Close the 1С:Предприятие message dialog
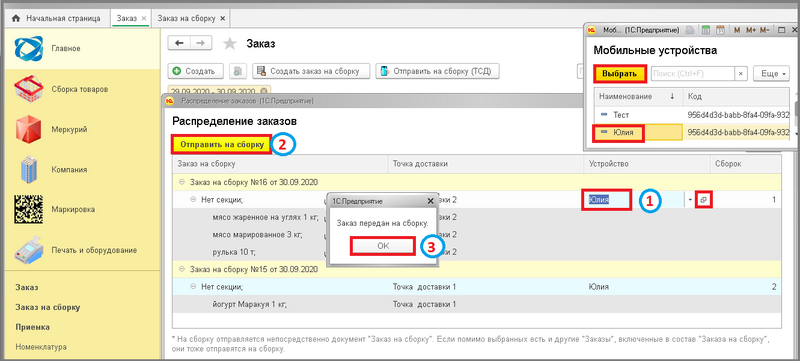This screenshot has height=361, width=800. [430, 201]
